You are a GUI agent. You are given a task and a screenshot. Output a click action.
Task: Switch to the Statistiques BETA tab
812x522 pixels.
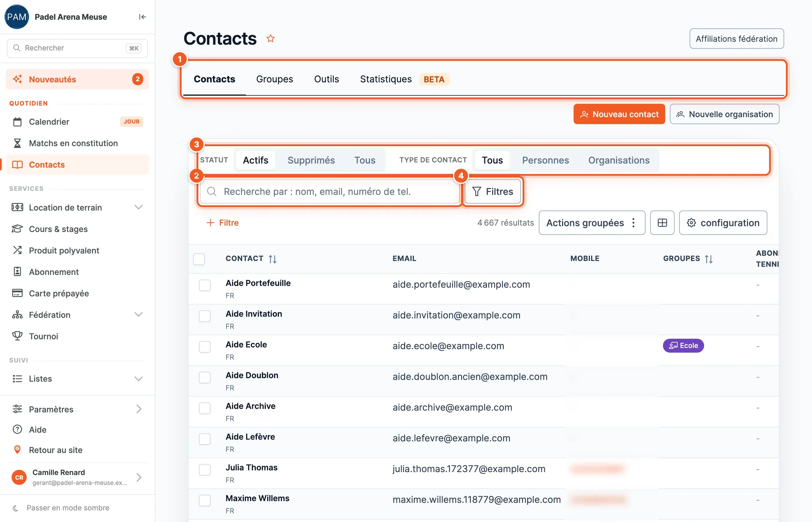click(404, 79)
